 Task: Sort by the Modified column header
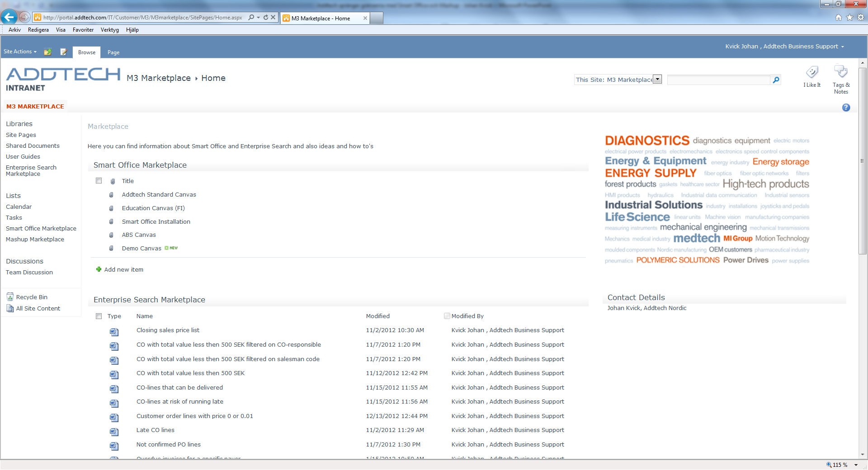(x=378, y=316)
